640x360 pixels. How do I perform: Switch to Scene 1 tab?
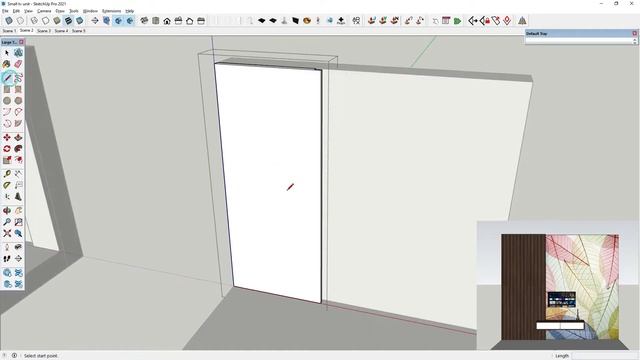point(9,31)
